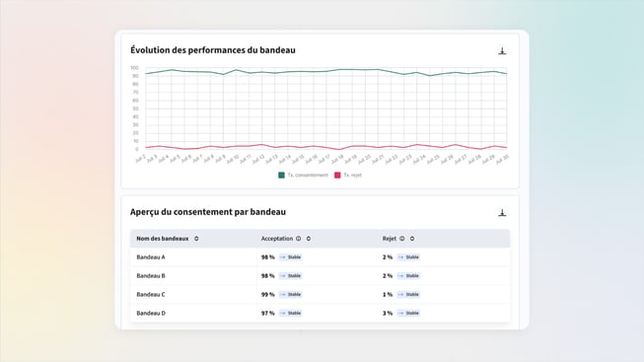This screenshot has height=362, width=644.
Task: Click the Aperçu du consentement par bandeau title
Action: pyautogui.click(x=208, y=212)
